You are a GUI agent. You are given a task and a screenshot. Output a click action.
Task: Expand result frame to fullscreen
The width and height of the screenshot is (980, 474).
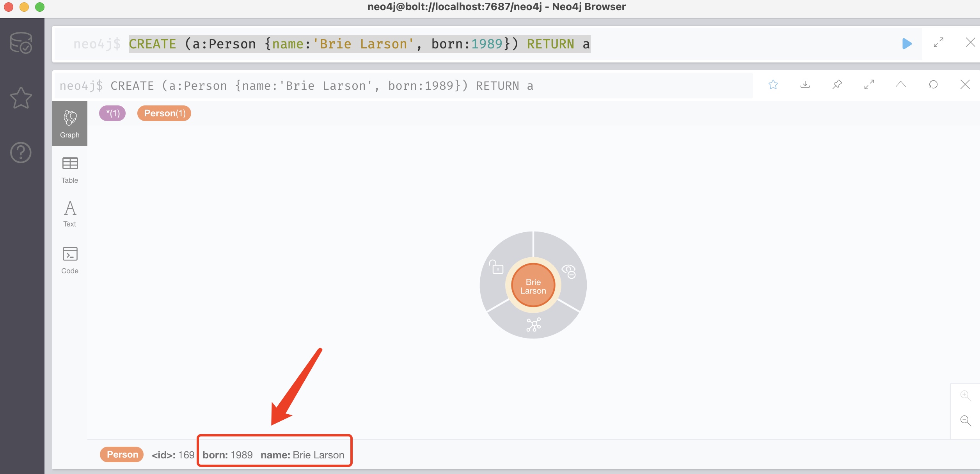click(x=869, y=85)
